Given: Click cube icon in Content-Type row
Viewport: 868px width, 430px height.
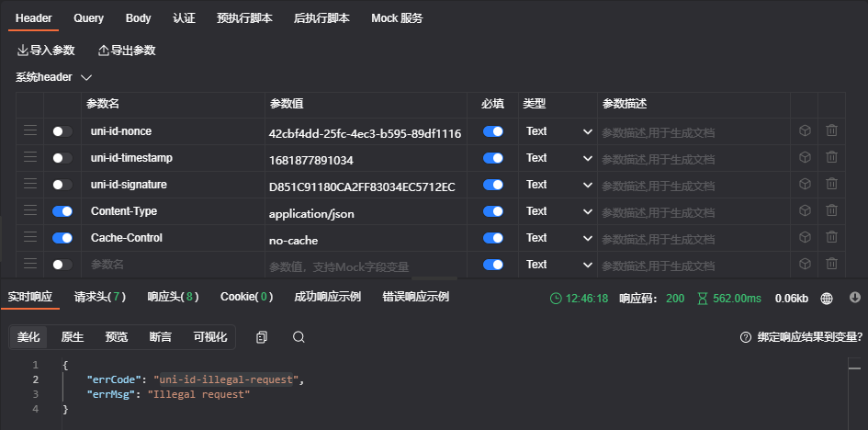Looking at the screenshot, I should click(805, 211).
